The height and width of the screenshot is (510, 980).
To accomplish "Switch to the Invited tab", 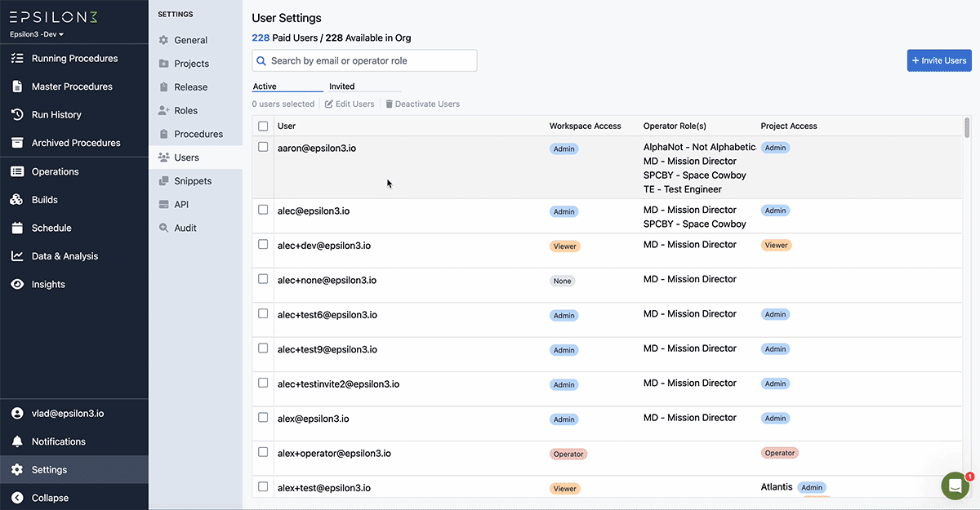I will (342, 86).
